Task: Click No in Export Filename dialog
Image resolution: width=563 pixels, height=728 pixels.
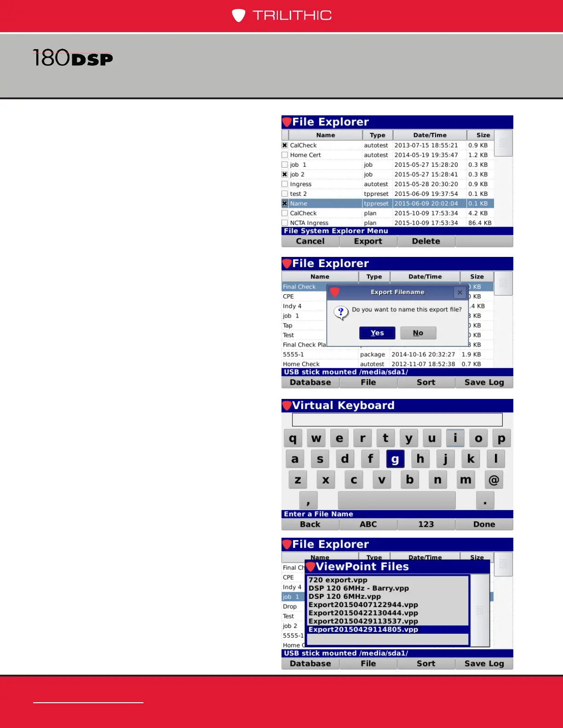Action: (x=418, y=333)
